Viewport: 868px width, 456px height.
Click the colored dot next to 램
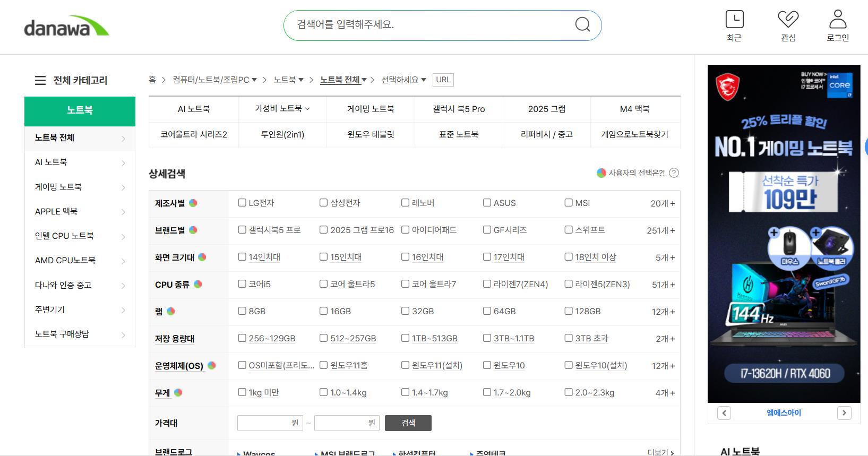coord(171,311)
